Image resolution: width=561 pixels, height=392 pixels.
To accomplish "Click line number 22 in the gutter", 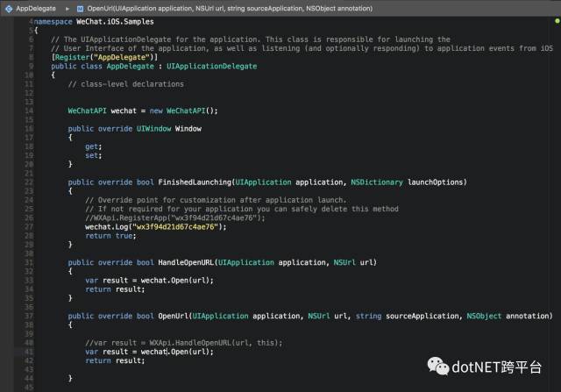I will tap(29, 182).
